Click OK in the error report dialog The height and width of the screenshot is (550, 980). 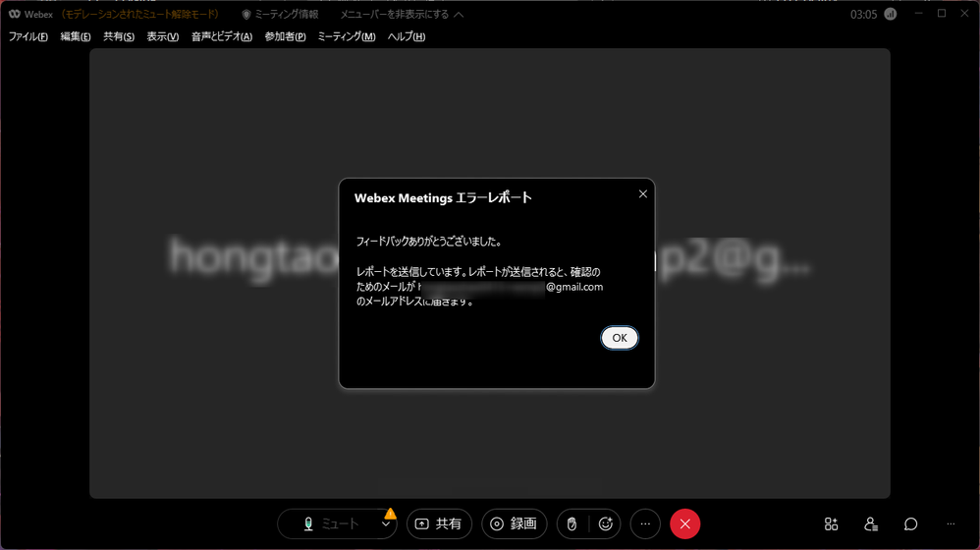click(x=620, y=338)
